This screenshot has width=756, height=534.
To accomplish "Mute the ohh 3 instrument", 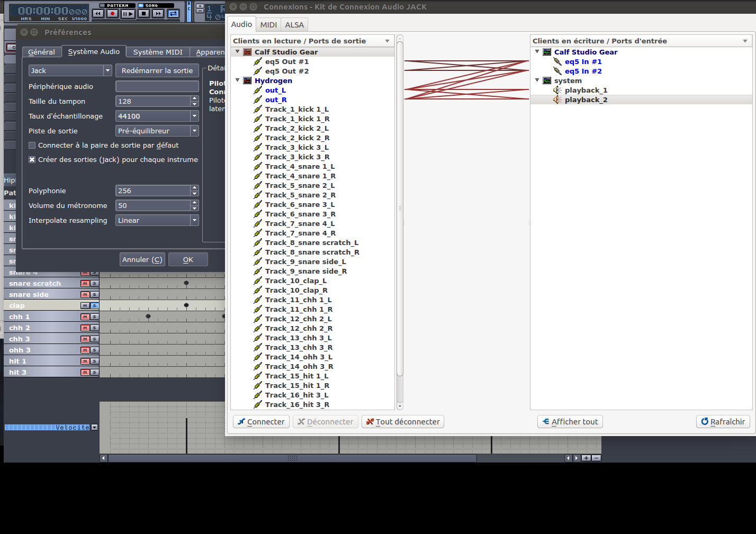I will [x=85, y=350].
